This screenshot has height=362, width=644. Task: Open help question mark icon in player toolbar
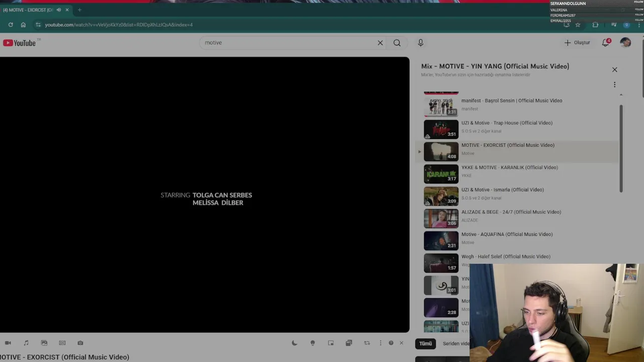[391, 343]
